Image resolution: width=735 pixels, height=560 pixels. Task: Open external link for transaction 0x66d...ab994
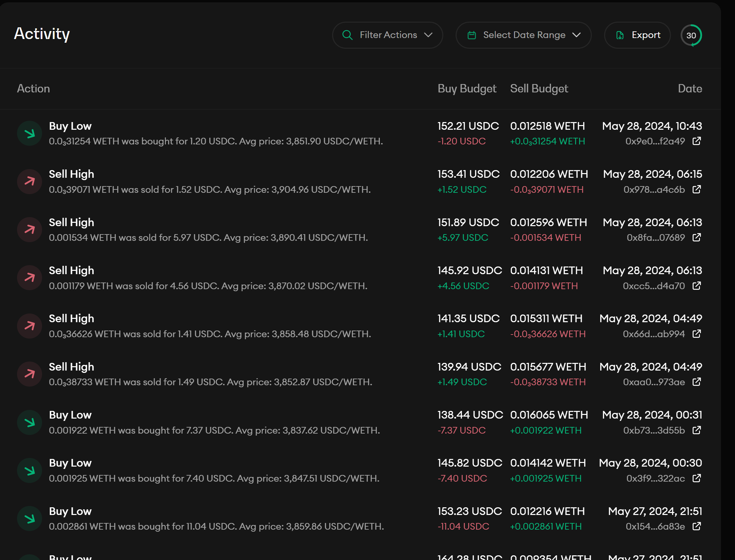[697, 334]
